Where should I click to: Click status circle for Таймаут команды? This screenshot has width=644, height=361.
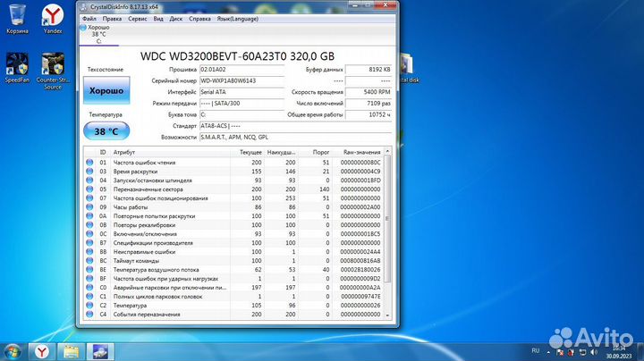click(x=89, y=261)
